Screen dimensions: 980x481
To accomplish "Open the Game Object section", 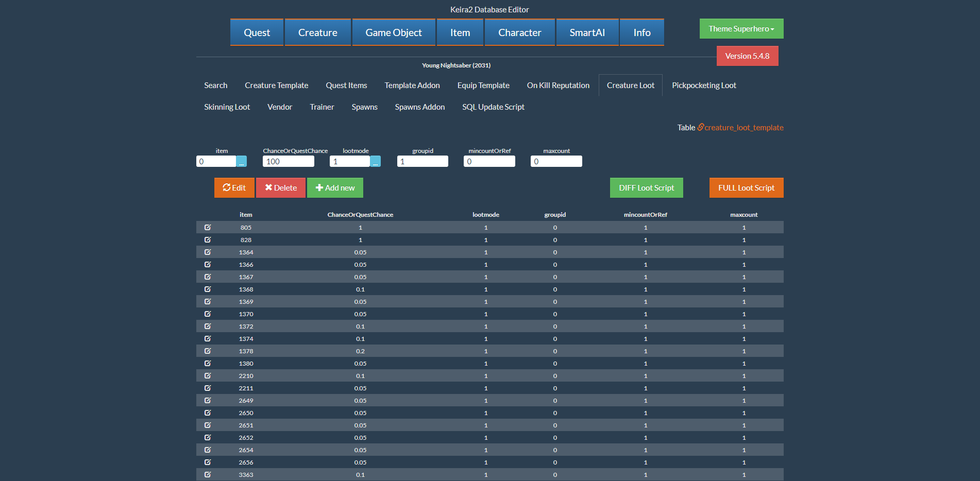I will tap(394, 32).
